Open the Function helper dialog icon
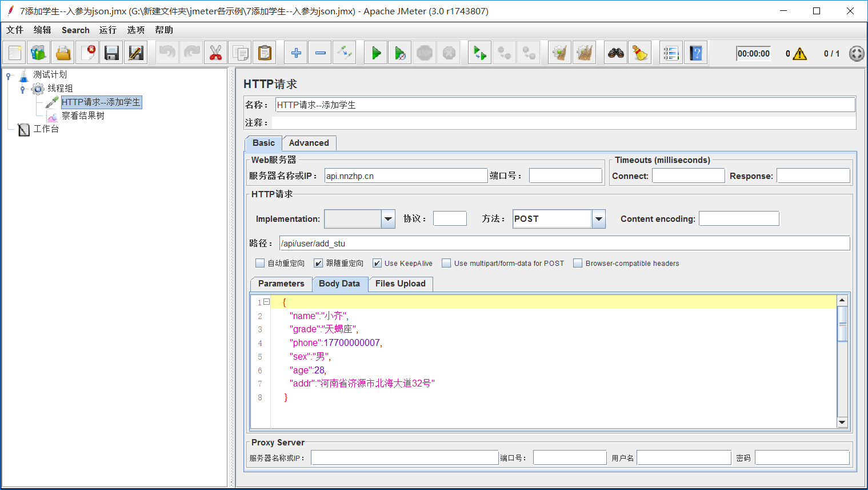868x490 pixels. (x=671, y=53)
